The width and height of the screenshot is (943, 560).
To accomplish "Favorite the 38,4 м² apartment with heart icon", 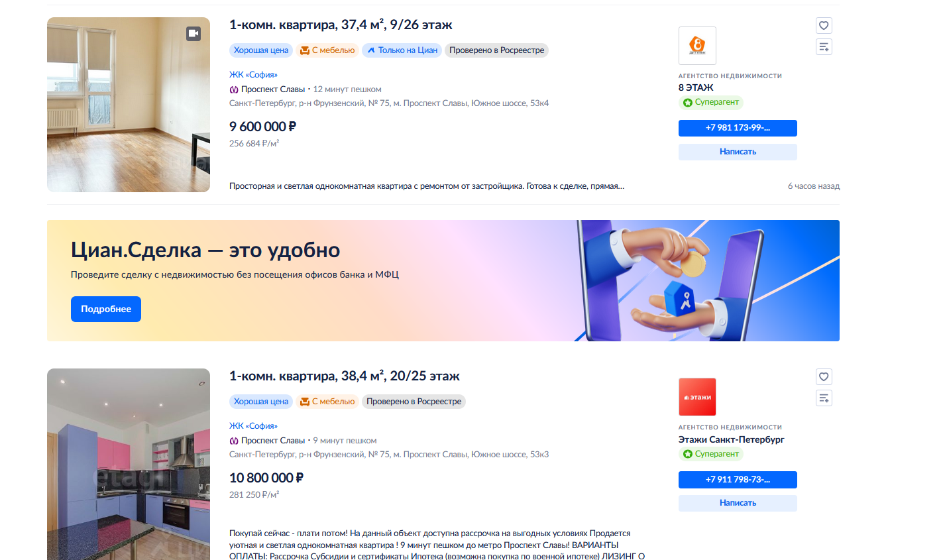I will coord(824,377).
